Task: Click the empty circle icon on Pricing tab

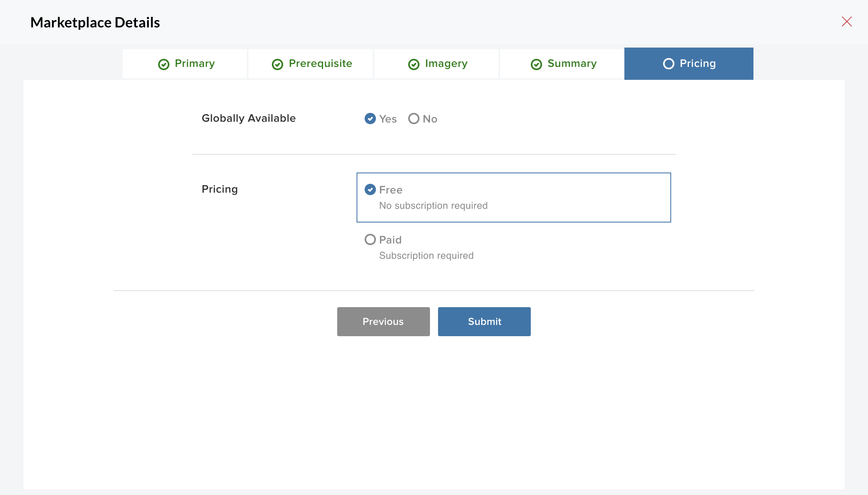Action: pyautogui.click(x=668, y=64)
